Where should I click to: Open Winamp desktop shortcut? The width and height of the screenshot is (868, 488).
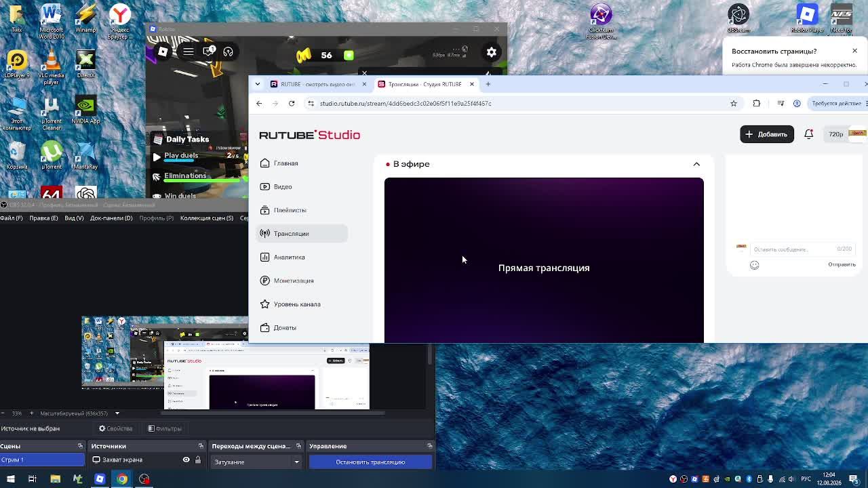[x=85, y=19]
